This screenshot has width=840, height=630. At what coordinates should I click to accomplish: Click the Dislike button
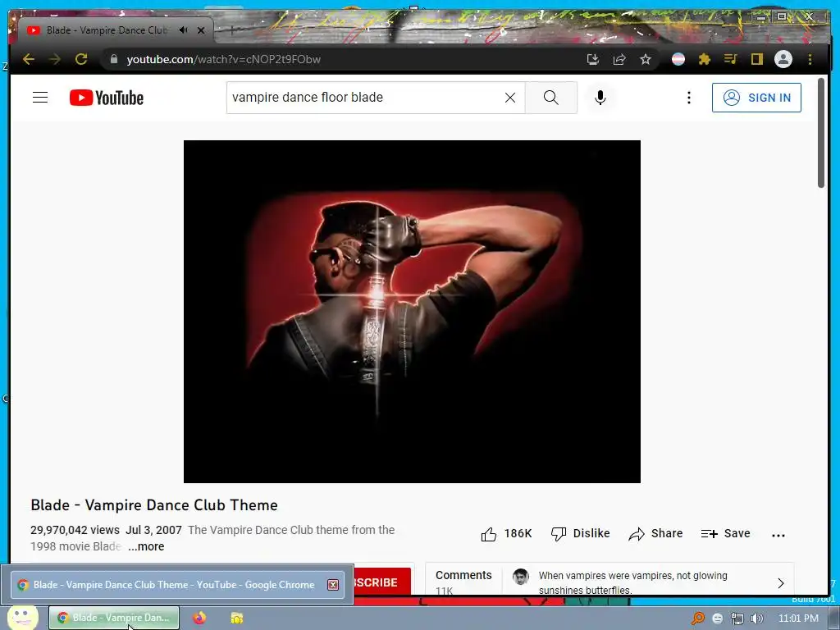pyautogui.click(x=580, y=533)
